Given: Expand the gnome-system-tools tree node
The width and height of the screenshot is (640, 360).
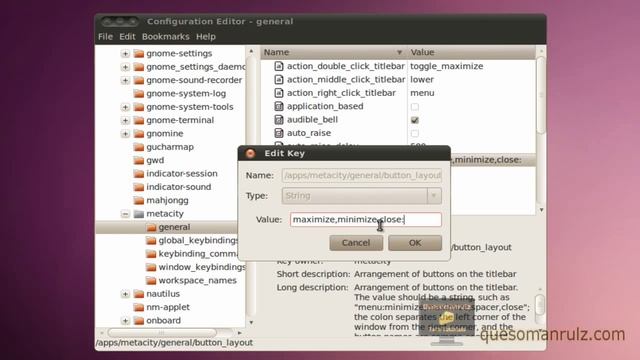Looking at the screenshot, I should pos(125,107).
